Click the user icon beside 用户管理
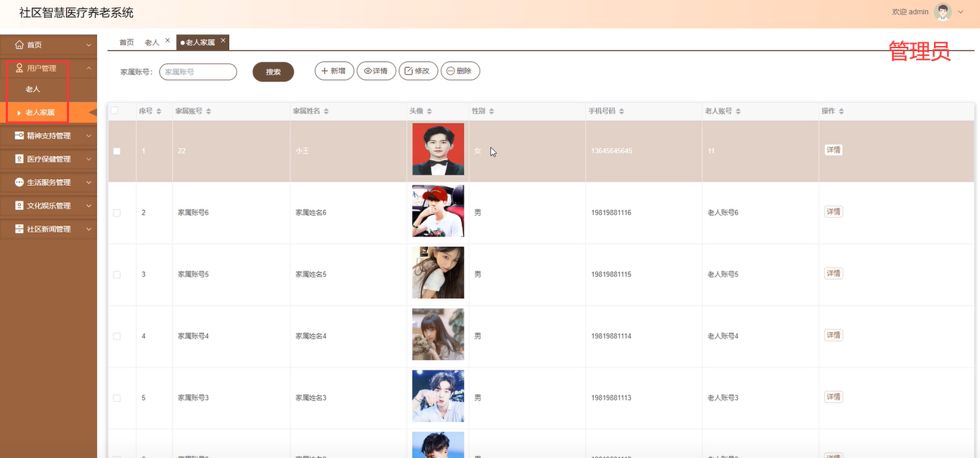This screenshot has height=458, width=980. tap(19, 68)
